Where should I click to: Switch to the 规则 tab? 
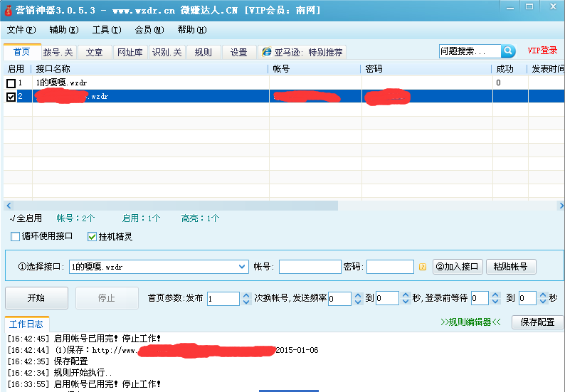204,53
